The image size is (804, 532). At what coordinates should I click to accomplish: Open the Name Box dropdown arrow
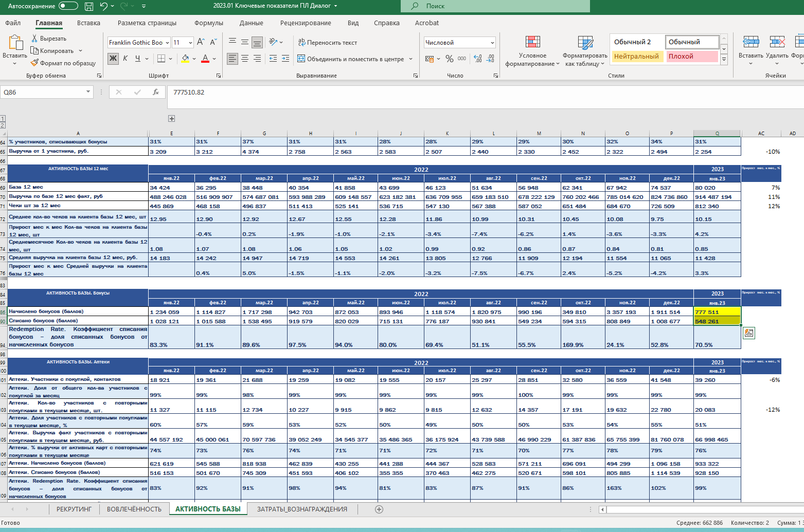pos(88,92)
